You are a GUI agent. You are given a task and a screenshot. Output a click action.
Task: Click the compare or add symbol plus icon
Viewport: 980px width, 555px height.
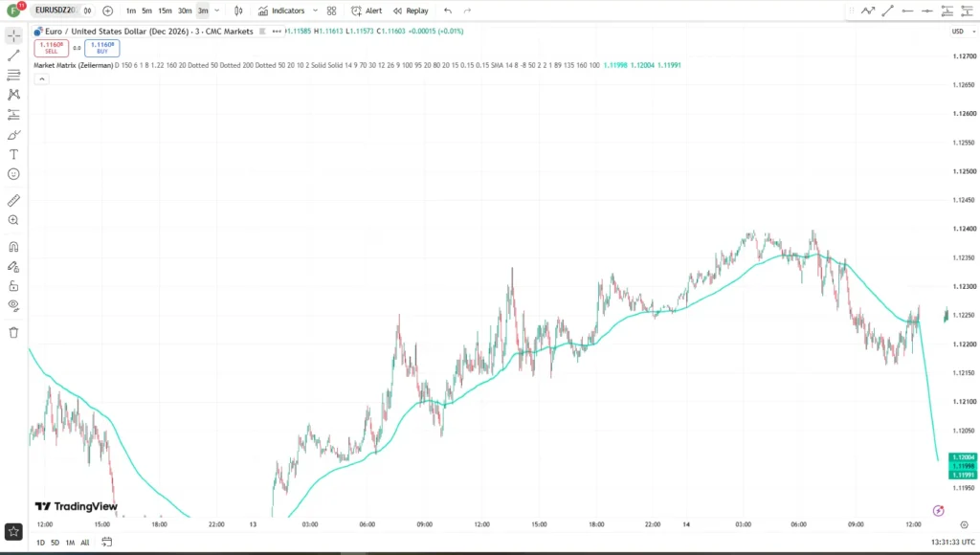click(x=107, y=11)
